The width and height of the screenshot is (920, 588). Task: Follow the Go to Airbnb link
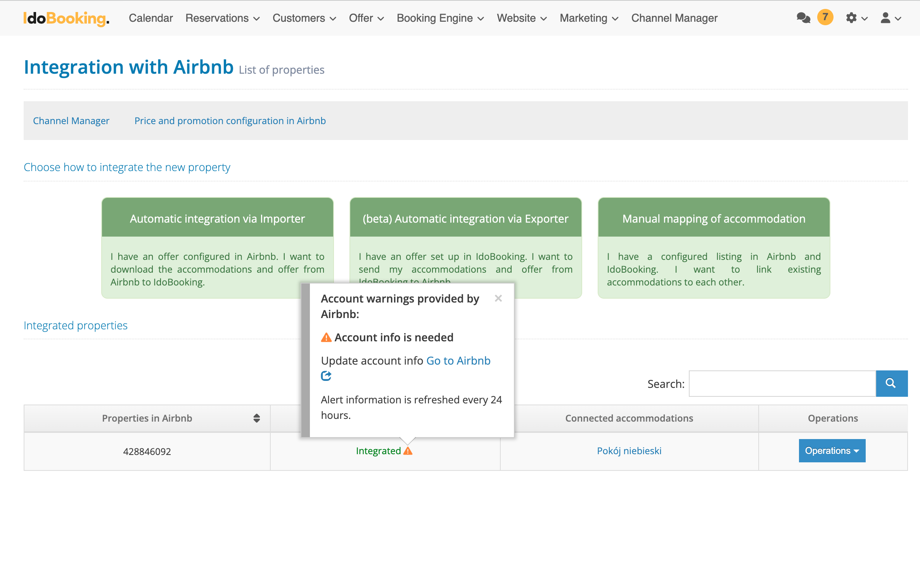pyautogui.click(x=458, y=361)
